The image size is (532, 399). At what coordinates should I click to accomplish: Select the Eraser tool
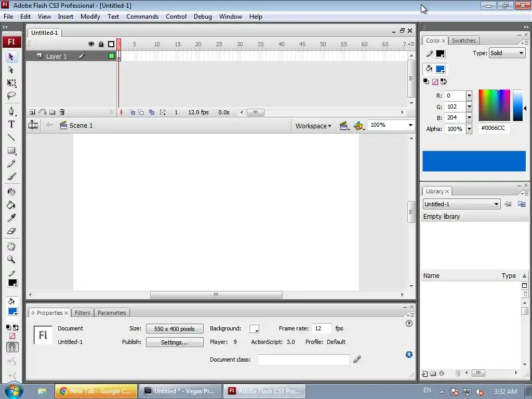tap(11, 231)
